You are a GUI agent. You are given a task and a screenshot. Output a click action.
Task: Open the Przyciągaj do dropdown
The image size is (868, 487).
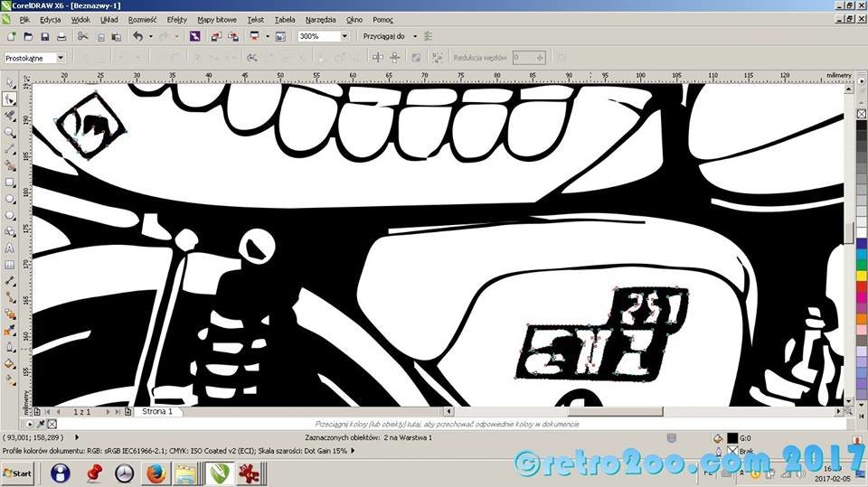pyautogui.click(x=414, y=36)
